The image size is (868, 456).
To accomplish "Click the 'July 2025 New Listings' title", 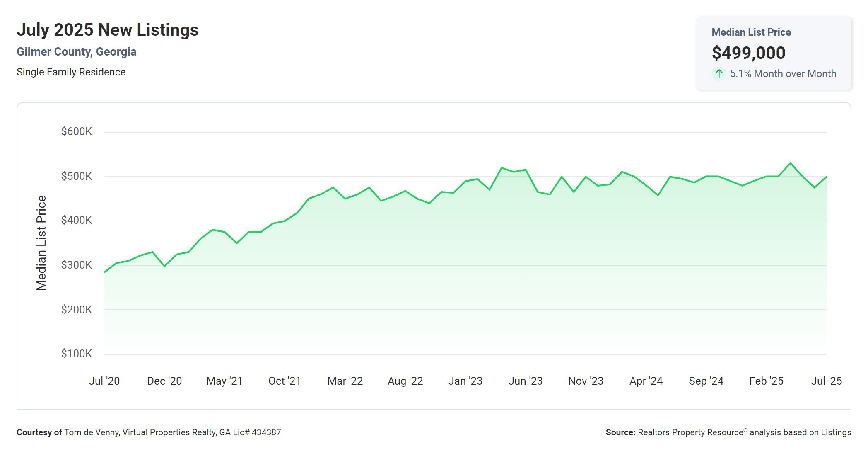I will pos(108,30).
